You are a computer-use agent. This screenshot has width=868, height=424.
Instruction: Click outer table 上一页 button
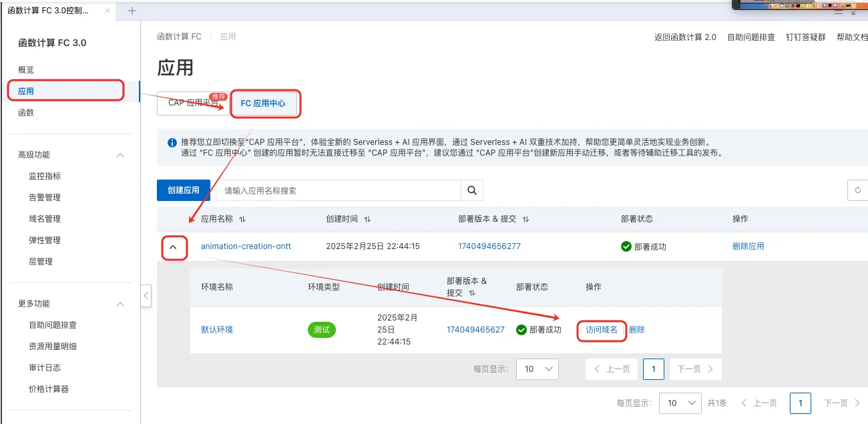pos(758,403)
